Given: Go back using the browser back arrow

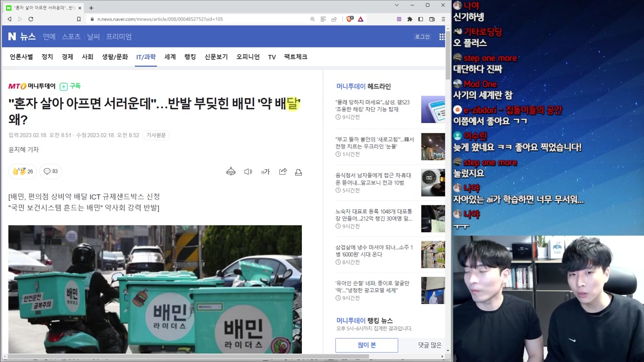Looking at the screenshot, I should (10, 19).
